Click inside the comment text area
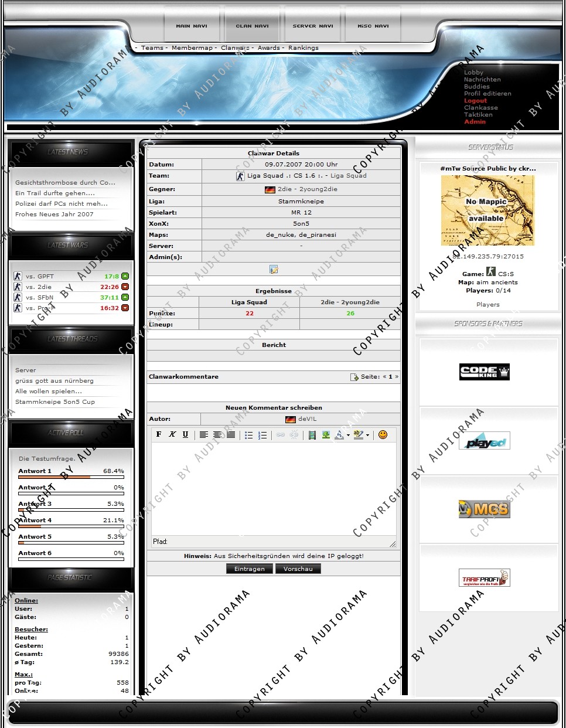 coord(274,489)
